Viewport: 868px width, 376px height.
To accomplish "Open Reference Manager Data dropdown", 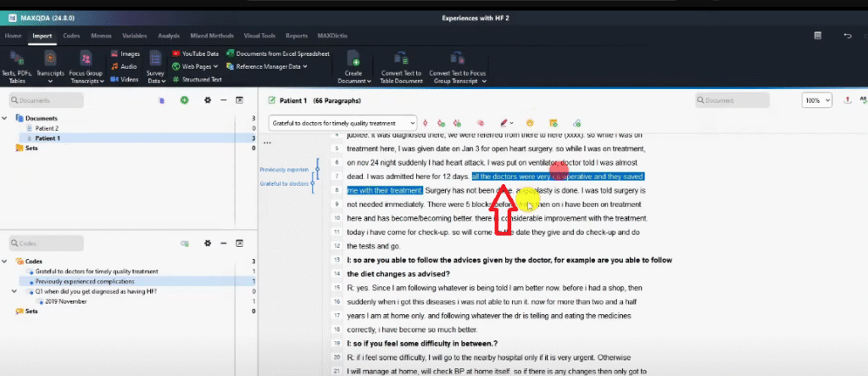I will click(x=267, y=66).
